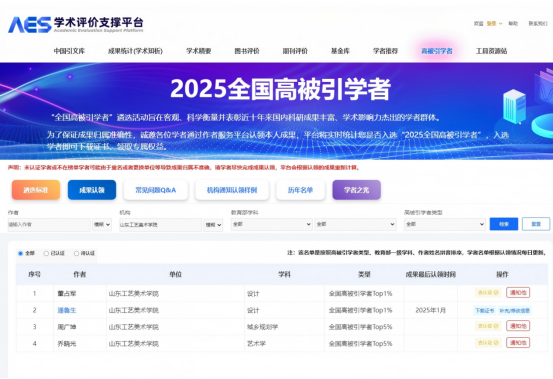Click the blue 成果认领 button
This screenshot has width=553, height=379.
tap(92, 190)
